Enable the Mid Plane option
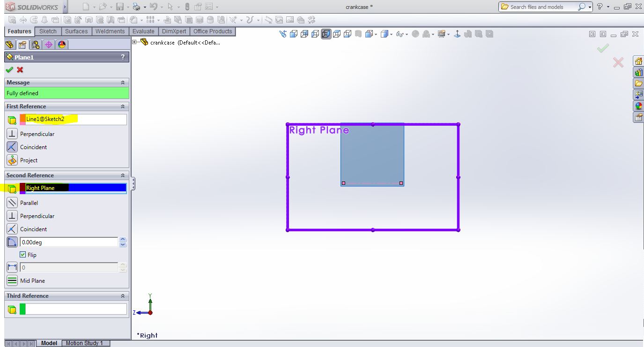The height and width of the screenshot is (347, 644). coord(12,280)
